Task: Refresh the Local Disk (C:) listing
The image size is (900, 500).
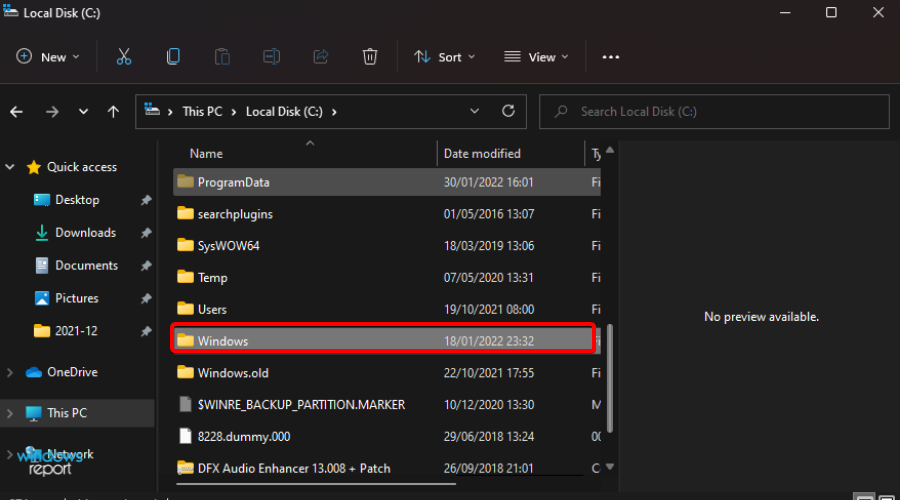Action: tap(508, 111)
